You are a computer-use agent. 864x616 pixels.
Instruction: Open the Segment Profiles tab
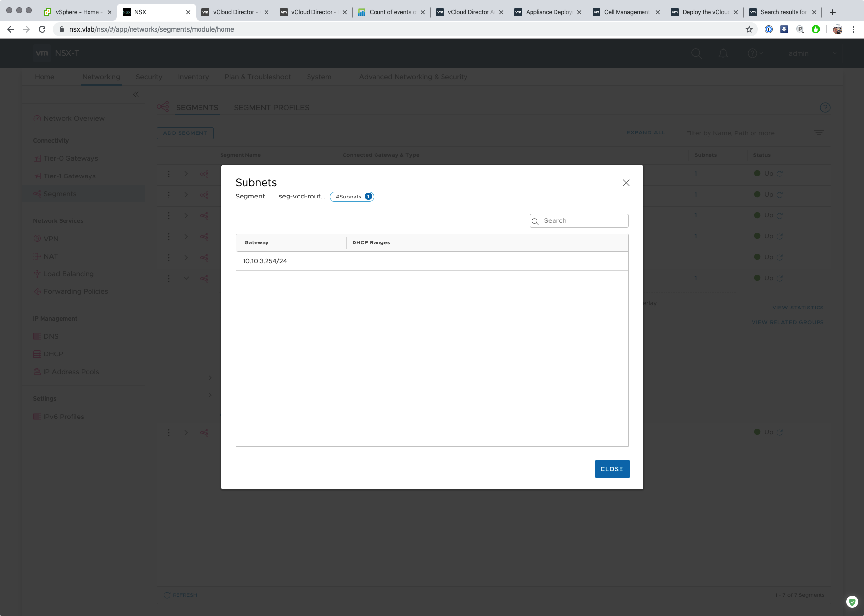[x=271, y=108]
